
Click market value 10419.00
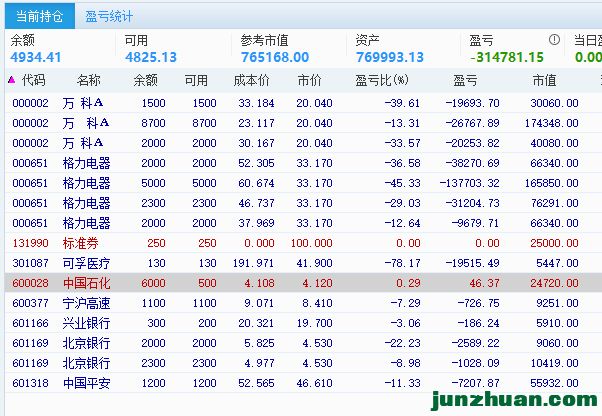[554, 363]
